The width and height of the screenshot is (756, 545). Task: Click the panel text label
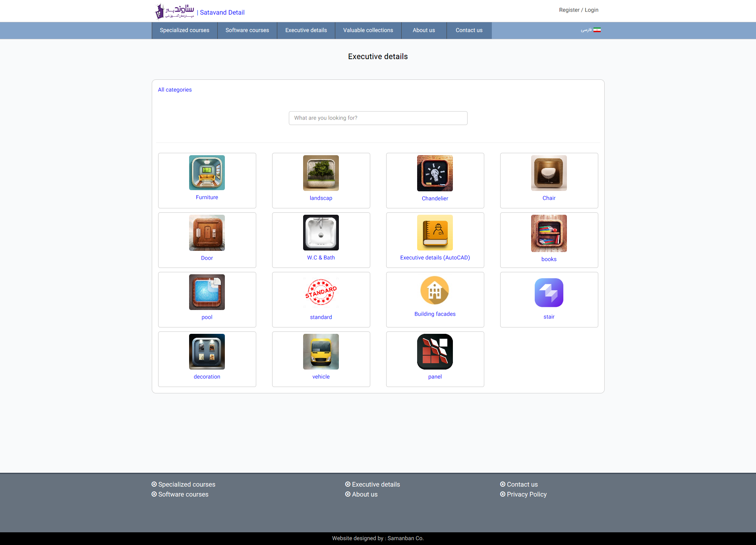435,377
